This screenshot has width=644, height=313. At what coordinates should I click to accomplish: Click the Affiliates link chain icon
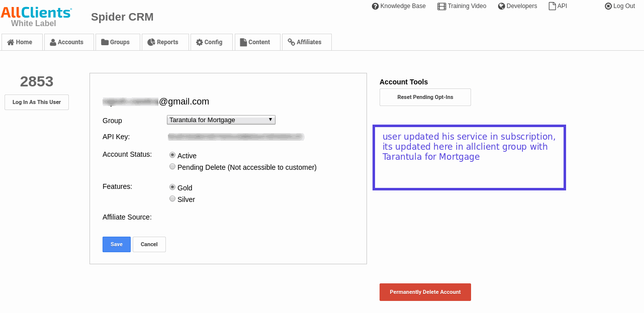pyautogui.click(x=291, y=42)
